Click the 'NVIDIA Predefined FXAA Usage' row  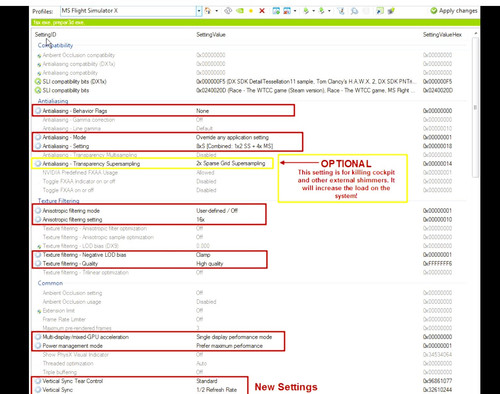249,172
